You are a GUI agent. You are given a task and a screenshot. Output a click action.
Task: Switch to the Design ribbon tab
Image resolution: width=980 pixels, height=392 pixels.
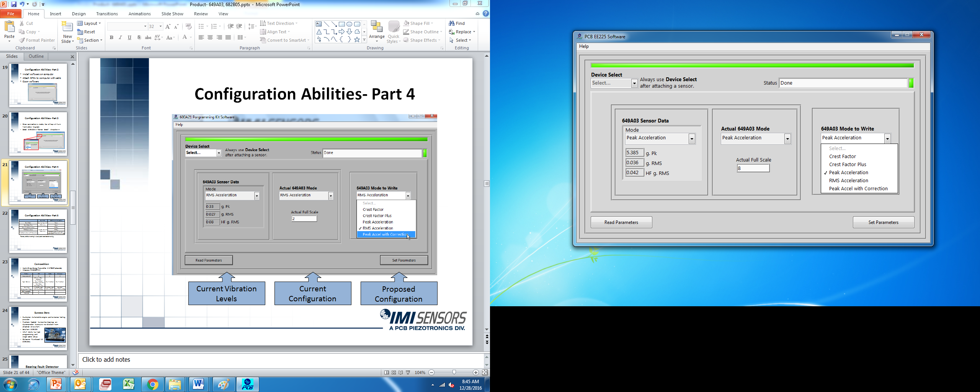click(79, 14)
